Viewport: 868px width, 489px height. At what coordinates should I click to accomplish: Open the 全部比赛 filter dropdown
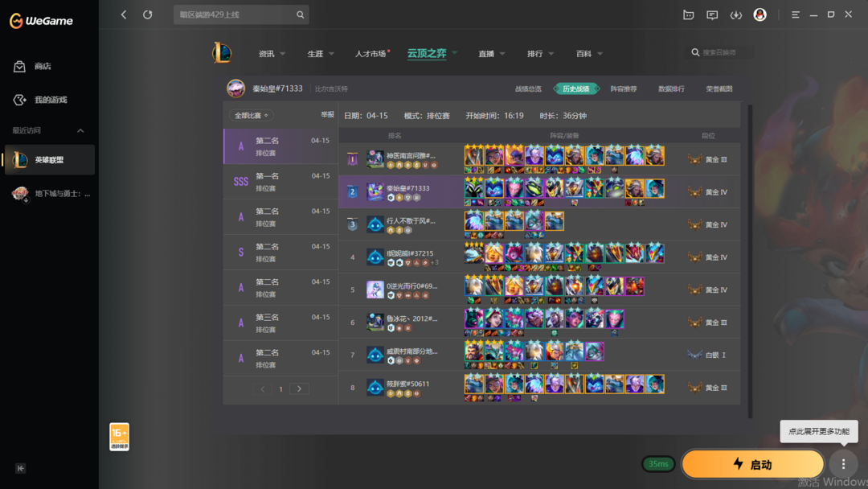click(252, 116)
